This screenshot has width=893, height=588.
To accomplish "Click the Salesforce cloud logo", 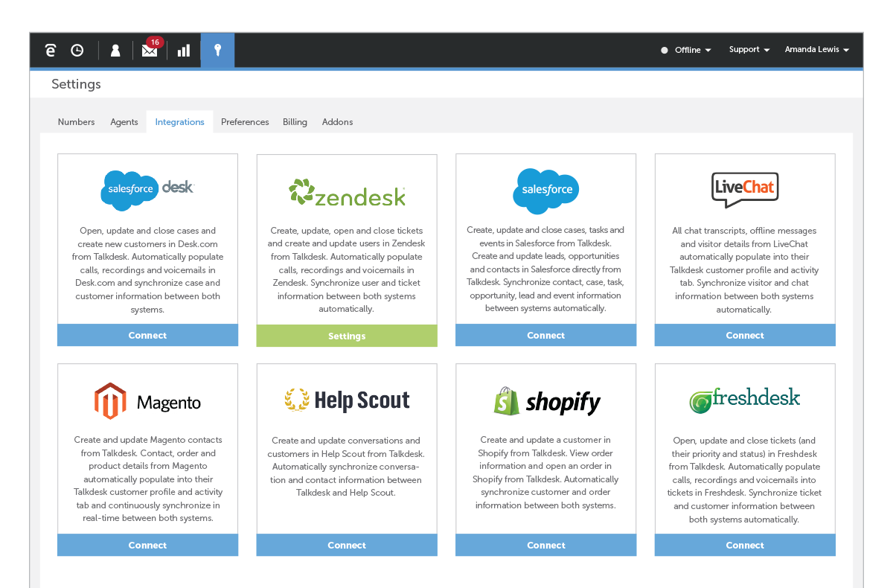I will 546,191.
